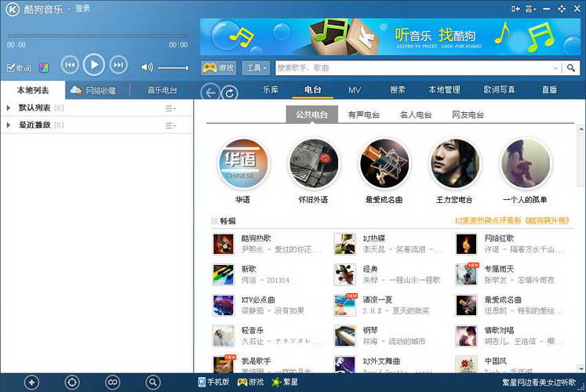Image resolution: width=586 pixels, height=392 pixels.
Task: Skip to next track
Action: coord(118,65)
